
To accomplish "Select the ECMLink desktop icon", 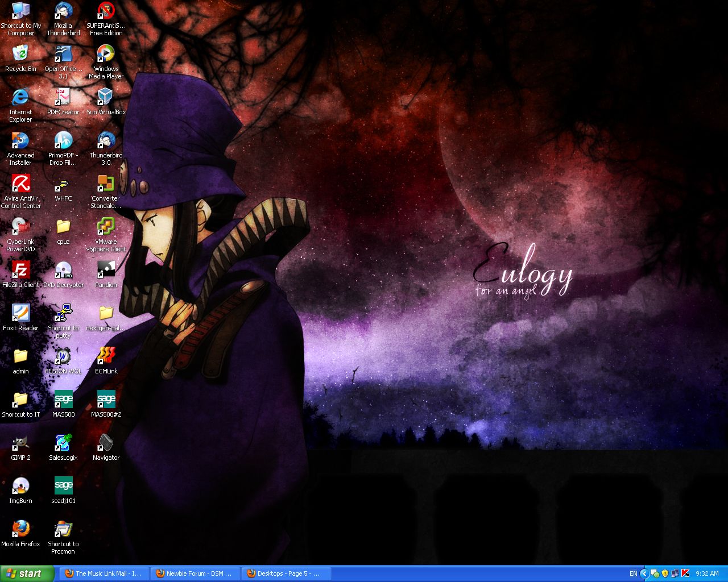I will click(106, 361).
